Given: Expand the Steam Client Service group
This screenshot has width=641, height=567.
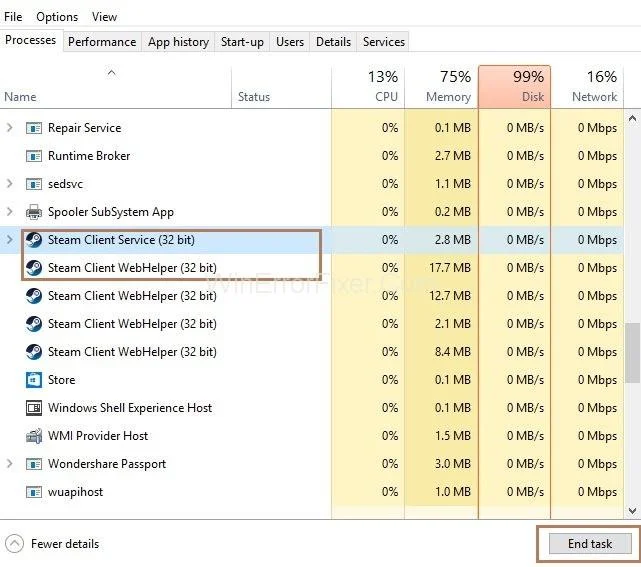Looking at the screenshot, I should click(10, 240).
